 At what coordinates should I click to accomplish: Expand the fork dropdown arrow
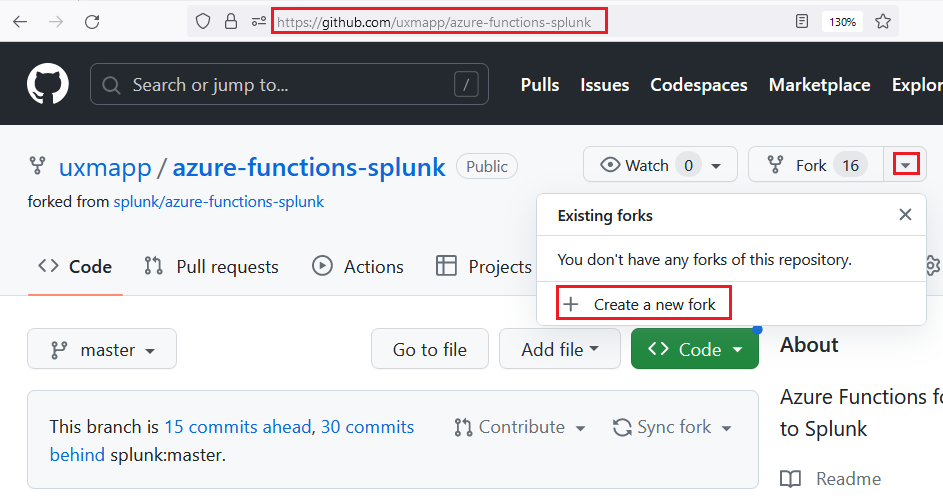[905, 165]
